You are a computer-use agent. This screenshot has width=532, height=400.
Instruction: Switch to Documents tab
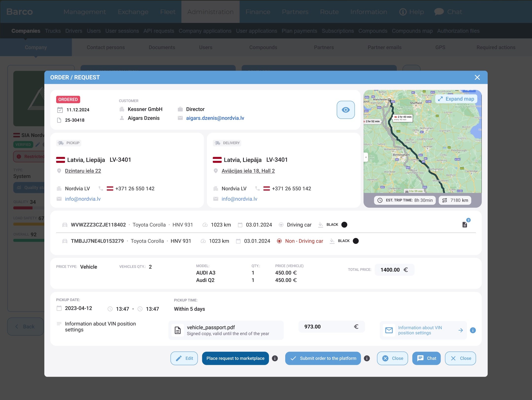click(162, 47)
